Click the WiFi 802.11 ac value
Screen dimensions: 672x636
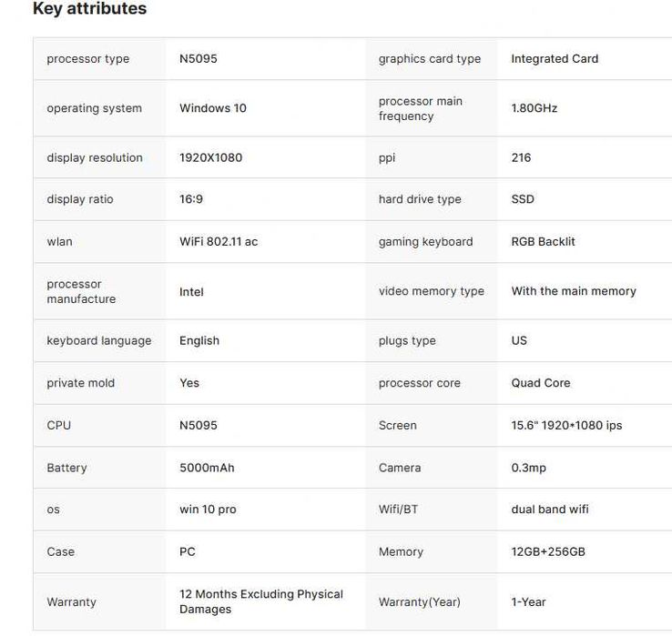pyautogui.click(x=219, y=242)
